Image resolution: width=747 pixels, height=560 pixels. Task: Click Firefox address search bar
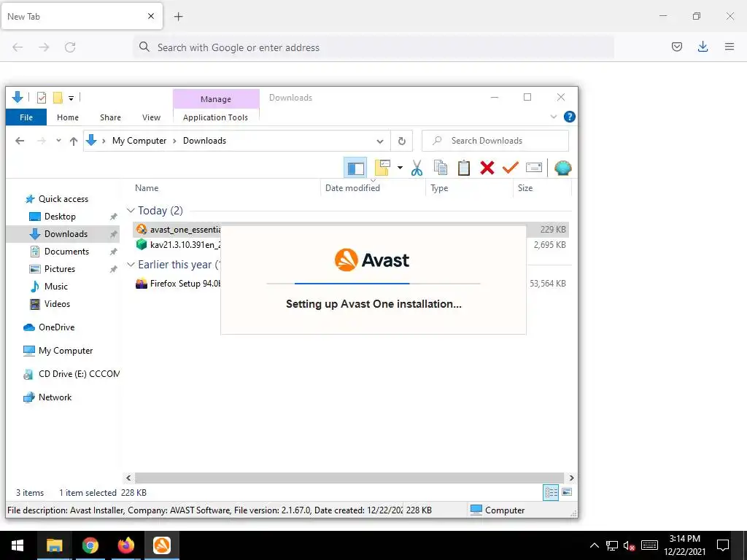point(373,47)
